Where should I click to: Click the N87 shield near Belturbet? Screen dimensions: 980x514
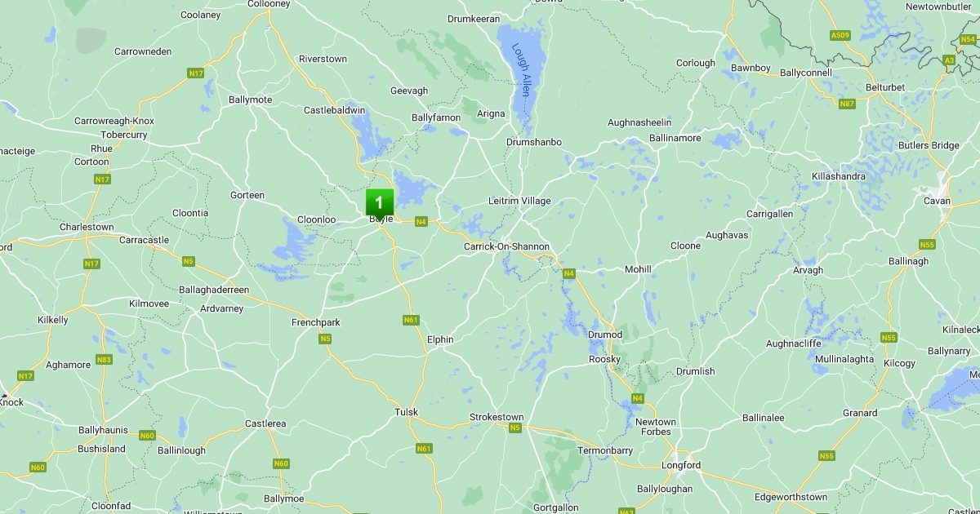(x=848, y=104)
